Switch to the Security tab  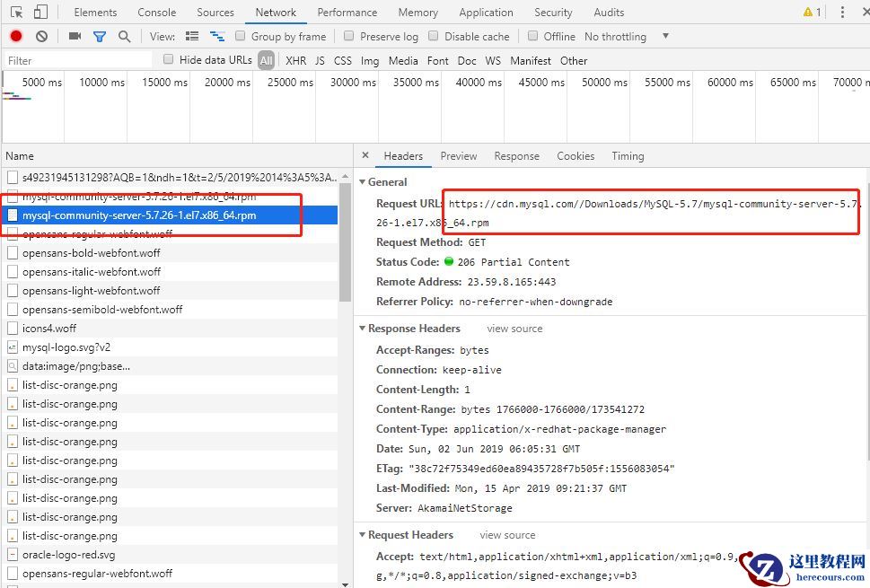pyautogui.click(x=553, y=13)
